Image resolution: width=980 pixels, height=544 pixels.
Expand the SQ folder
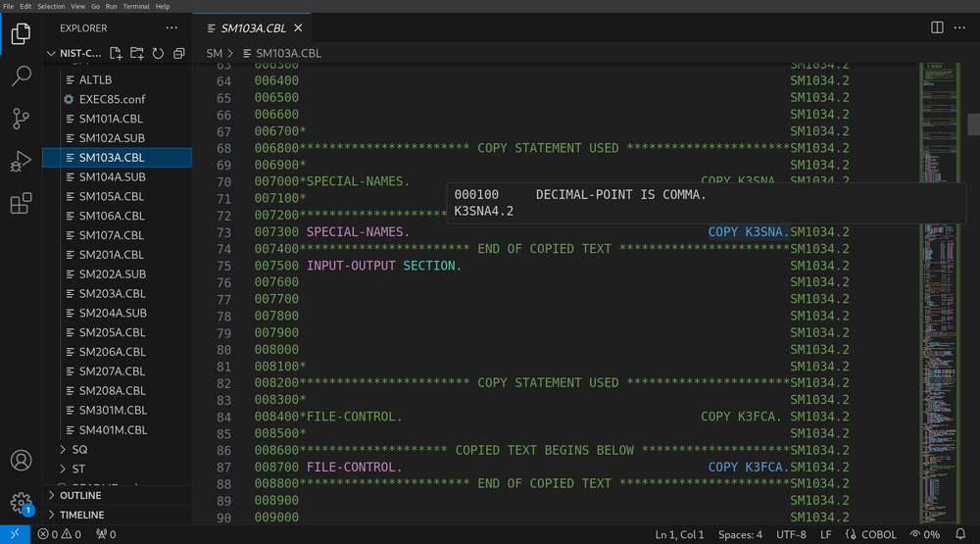pyautogui.click(x=80, y=449)
